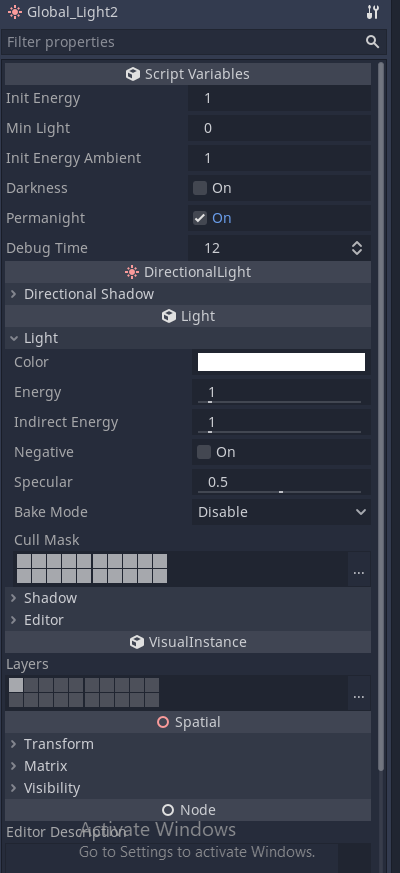Open the Bake Mode dropdown
This screenshot has height=873, width=400.
coord(281,512)
